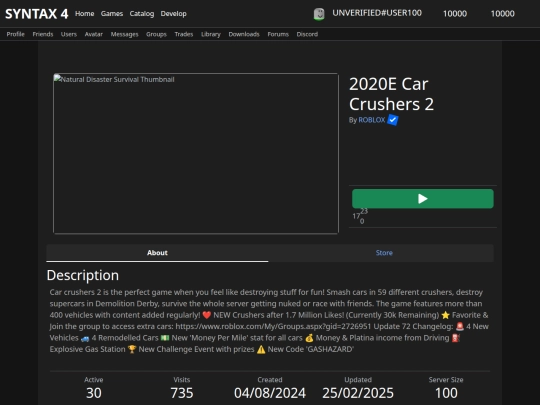Viewport: 540px width, 405px height.
Task: Open the UNVERIFIED#USER100 account name
Action: [377, 13]
